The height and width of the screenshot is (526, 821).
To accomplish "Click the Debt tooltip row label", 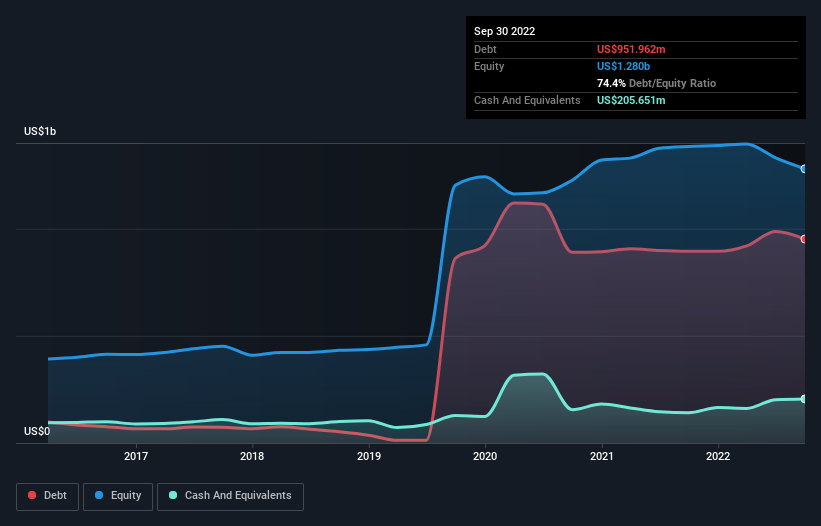I will [x=485, y=49].
